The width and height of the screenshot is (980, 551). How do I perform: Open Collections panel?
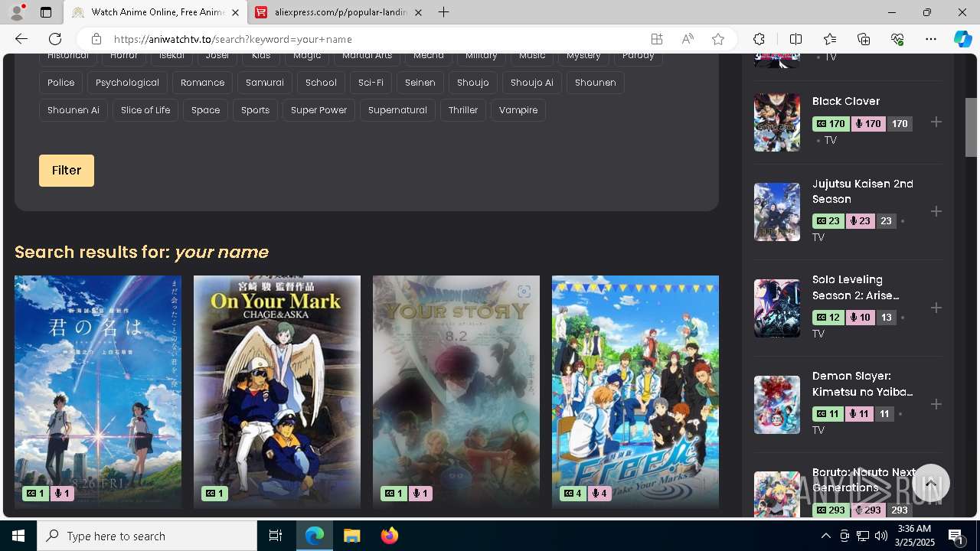tap(864, 39)
